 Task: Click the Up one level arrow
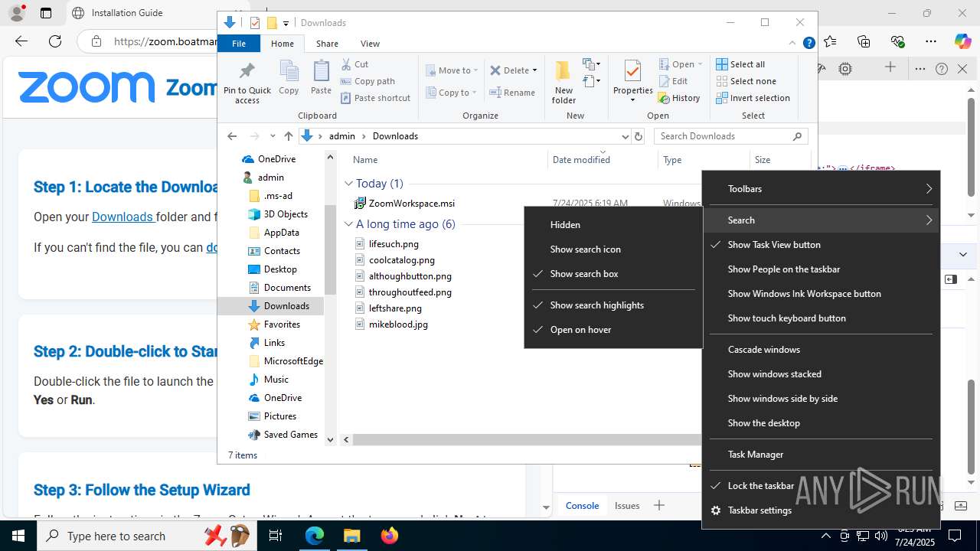288,136
